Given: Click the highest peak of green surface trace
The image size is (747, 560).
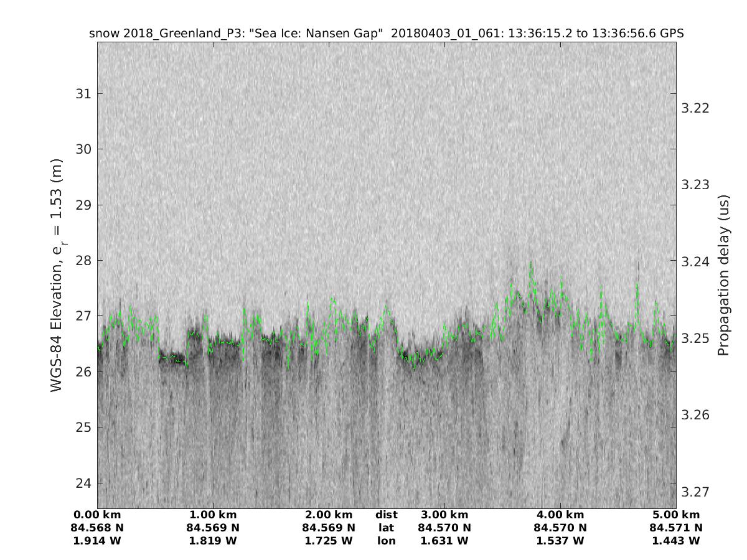Looking at the screenshot, I should [530, 263].
